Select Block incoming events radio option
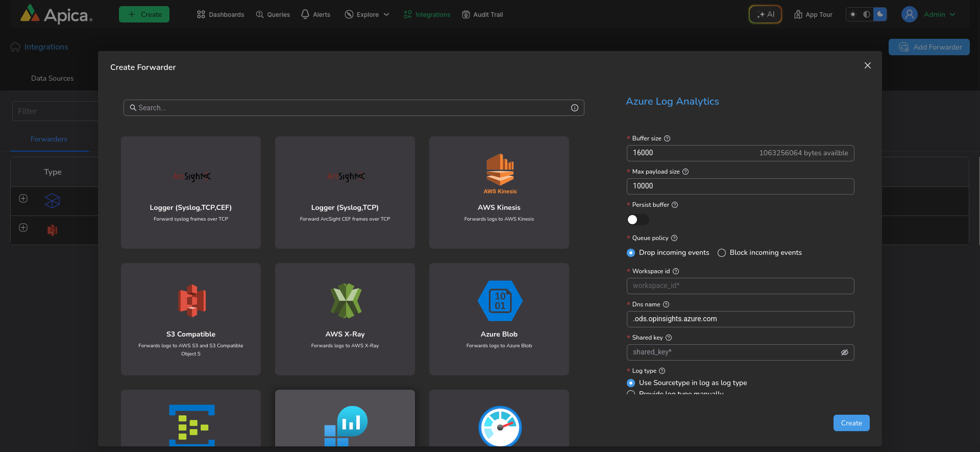The width and height of the screenshot is (980, 452). tap(722, 253)
